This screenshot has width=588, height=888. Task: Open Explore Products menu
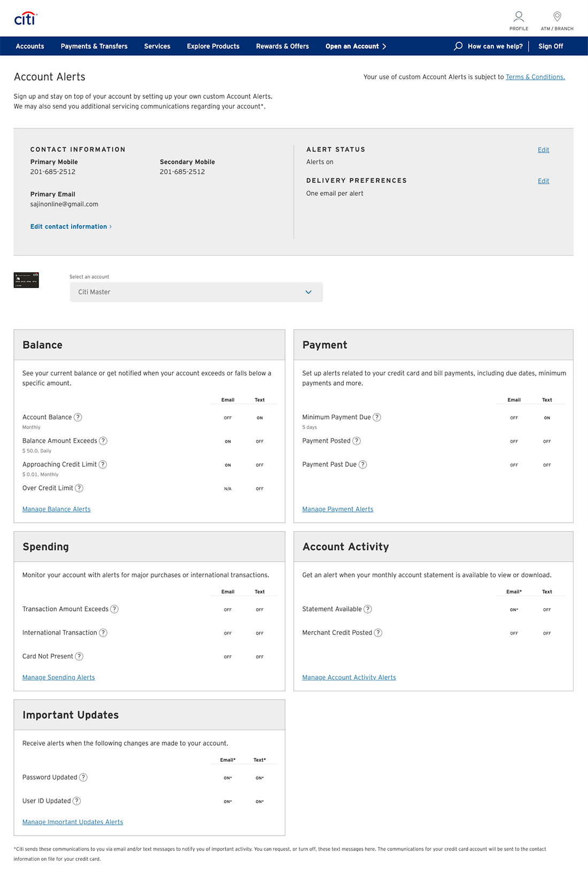pos(213,46)
